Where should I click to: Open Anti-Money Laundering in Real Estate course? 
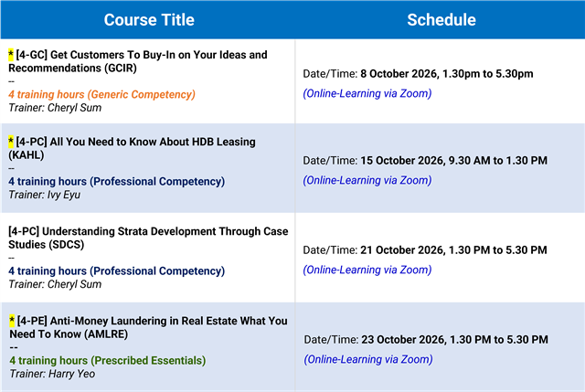[x=148, y=327]
